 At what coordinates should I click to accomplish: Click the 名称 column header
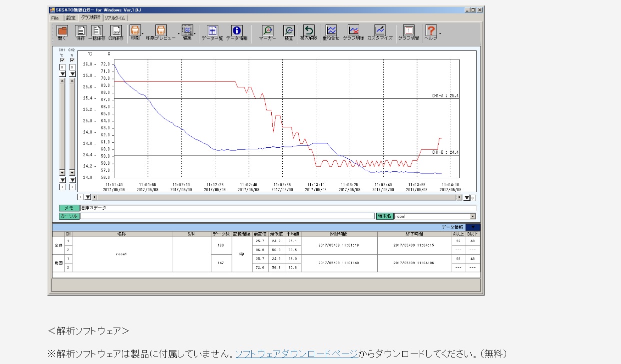click(x=122, y=234)
